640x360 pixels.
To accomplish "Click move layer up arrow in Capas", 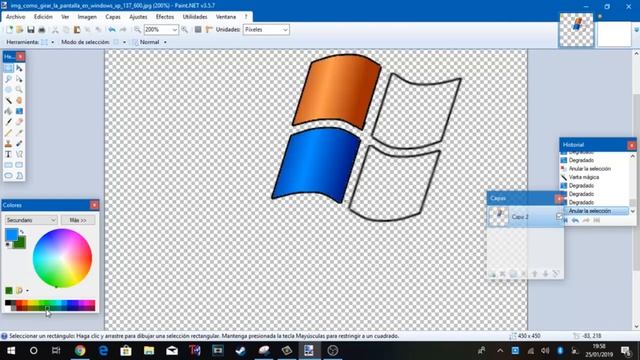I will click(534, 274).
